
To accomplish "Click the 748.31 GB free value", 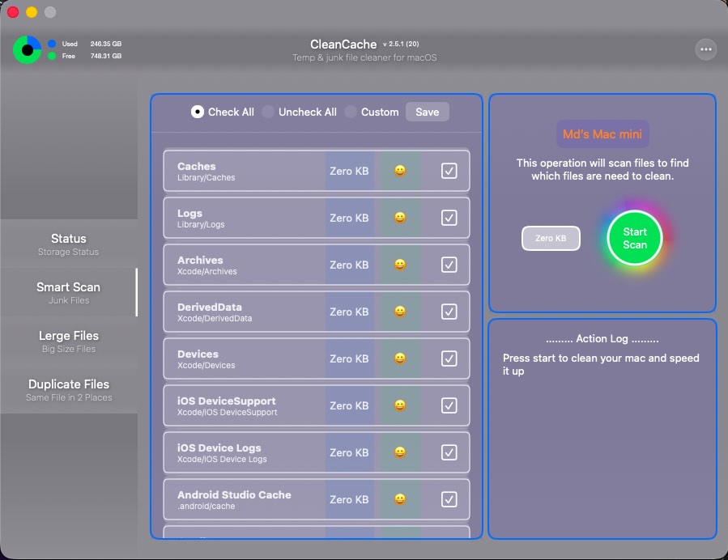I will tap(106, 56).
